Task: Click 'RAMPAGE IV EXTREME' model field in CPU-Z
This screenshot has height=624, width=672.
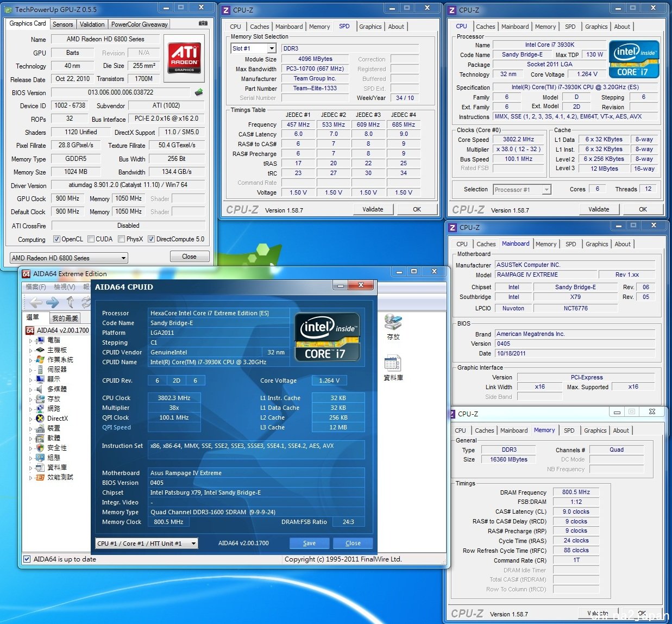Action: pyautogui.click(x=545, y=275)
